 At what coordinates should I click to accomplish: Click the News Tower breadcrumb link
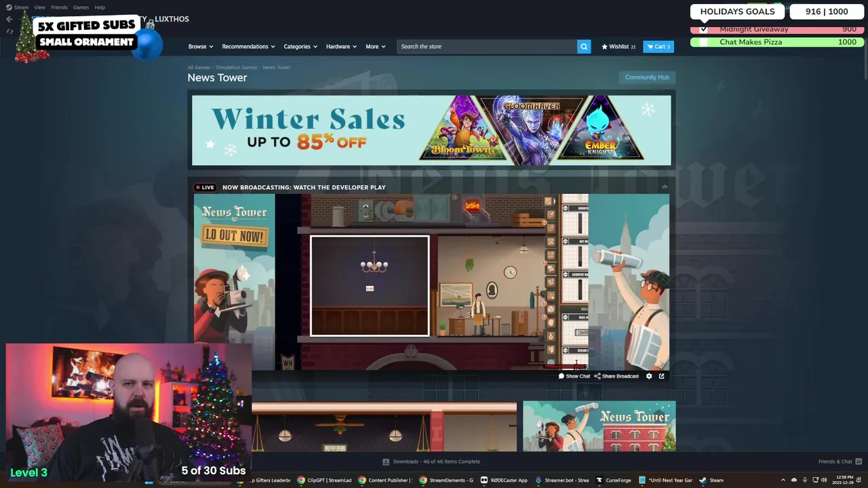tap(276, 68)
